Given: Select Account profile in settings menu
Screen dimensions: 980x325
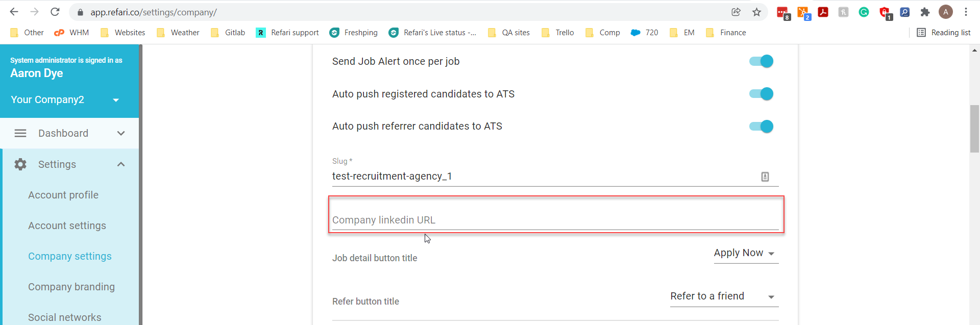Looking at the screenshot, I should (x=63, y=195).
